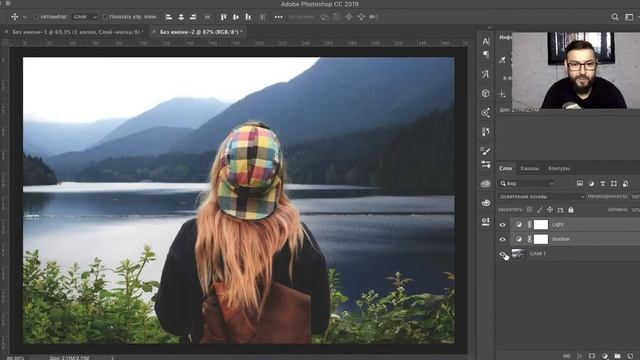Close the Без имени-2 document tab
Screen dimensions: 640x360
(154, 31)
